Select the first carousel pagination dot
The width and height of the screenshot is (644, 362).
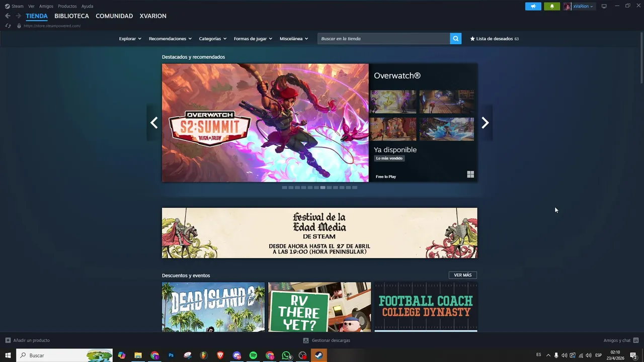tap(284, 188)
